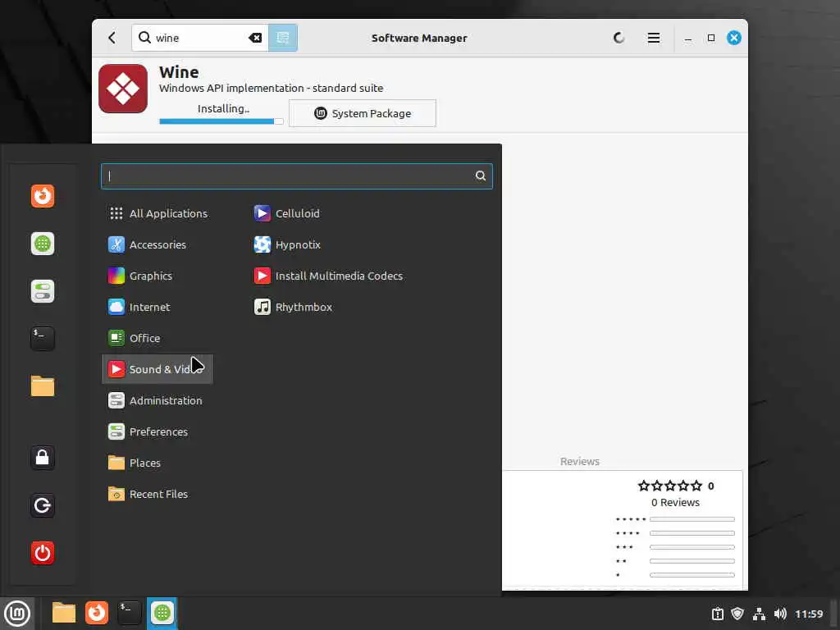Click the System Package button
Viewport: 840px width, 630px height.
click(363, 113)
